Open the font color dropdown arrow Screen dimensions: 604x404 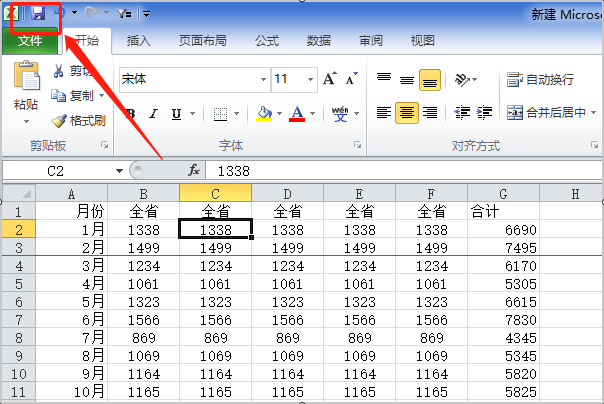coord(312,114)
